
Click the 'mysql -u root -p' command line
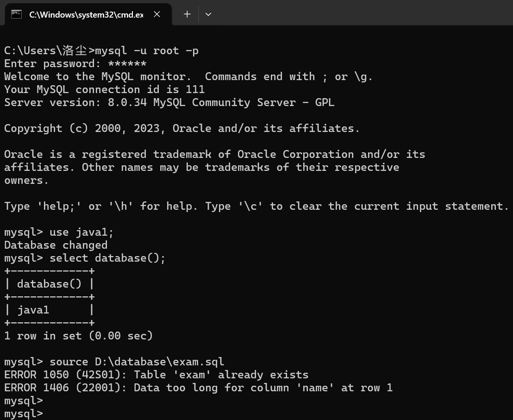[101, 50]
